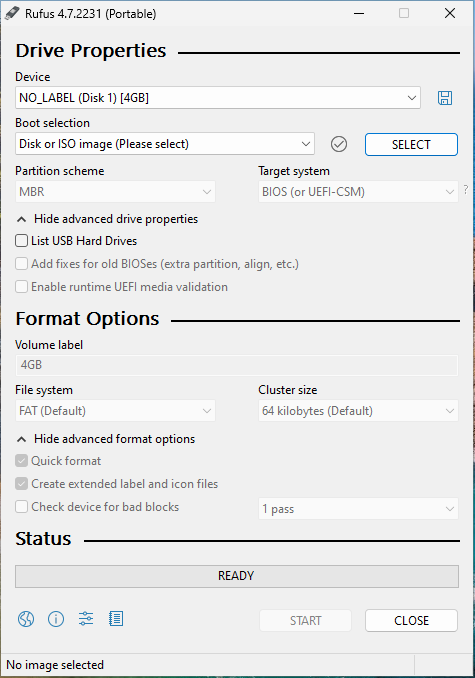Open language settings globe icon
Screen dimensions: 475x678
tap(26, 619)
